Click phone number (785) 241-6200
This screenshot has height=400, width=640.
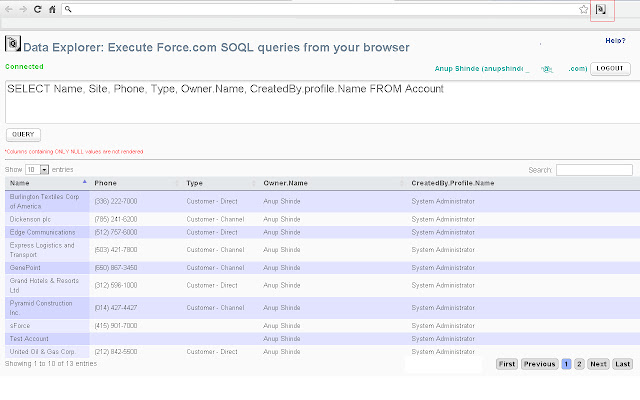pos(116,219)
